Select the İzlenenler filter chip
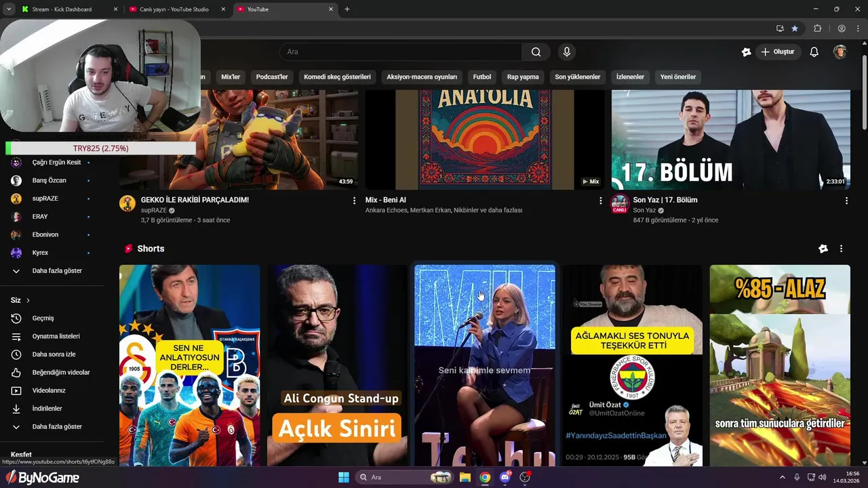The image size is (868, 488). click(630, 77)
